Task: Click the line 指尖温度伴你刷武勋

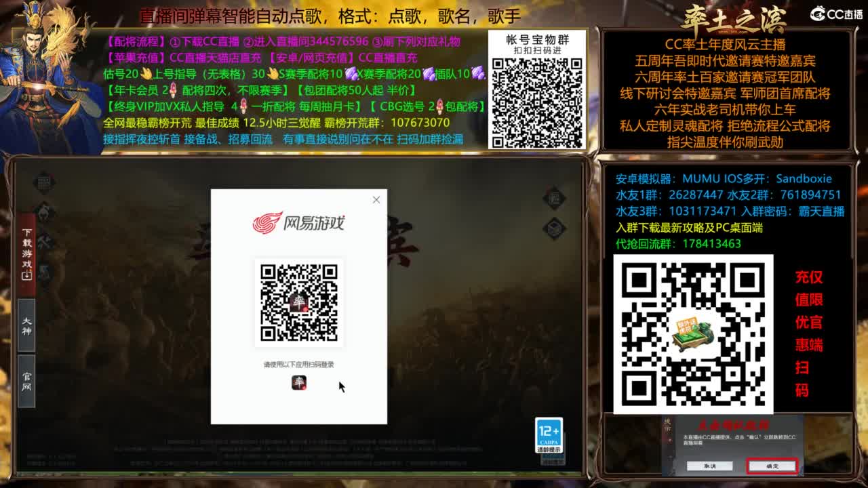Action: point(725,142)
